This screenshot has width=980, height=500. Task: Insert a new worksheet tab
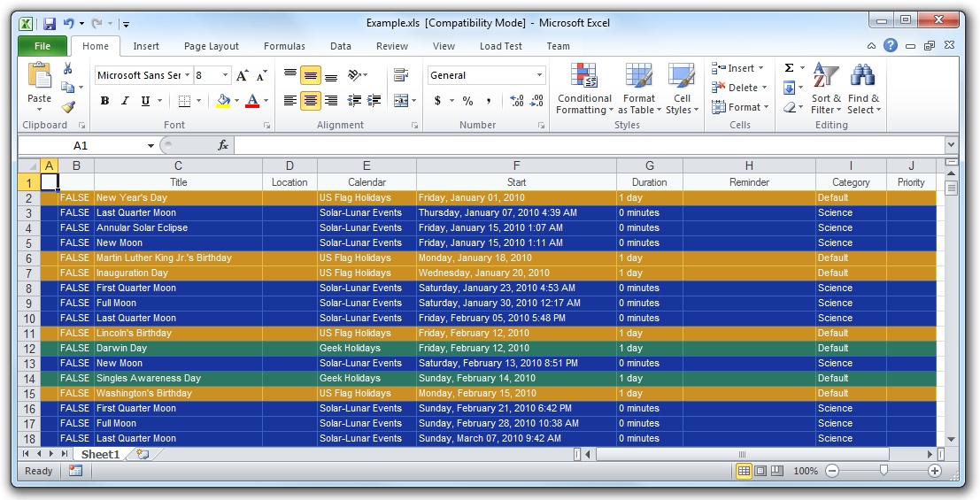click(x=143, y=454)
